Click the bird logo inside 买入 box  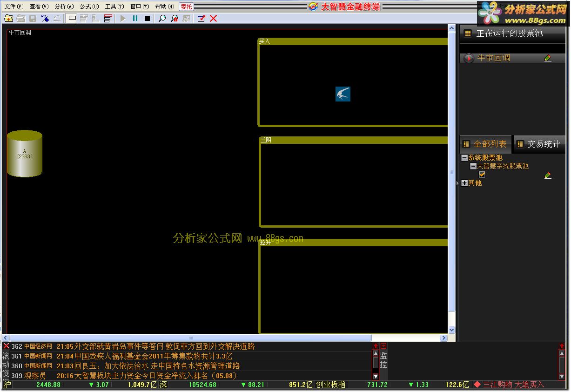[343, 94]
